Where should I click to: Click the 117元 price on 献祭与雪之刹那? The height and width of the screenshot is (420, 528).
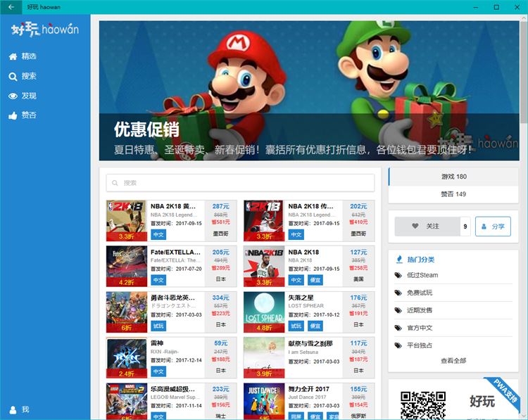pos(358,343)
